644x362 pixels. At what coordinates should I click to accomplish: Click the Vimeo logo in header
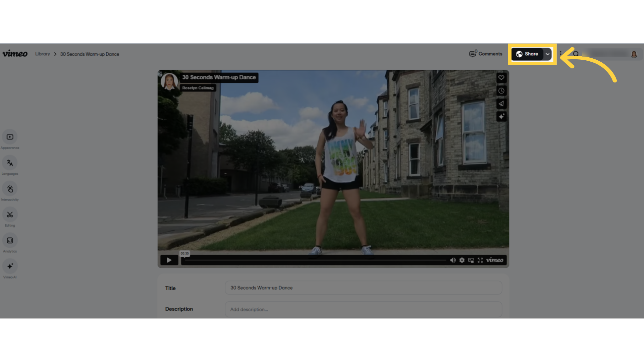15,54
